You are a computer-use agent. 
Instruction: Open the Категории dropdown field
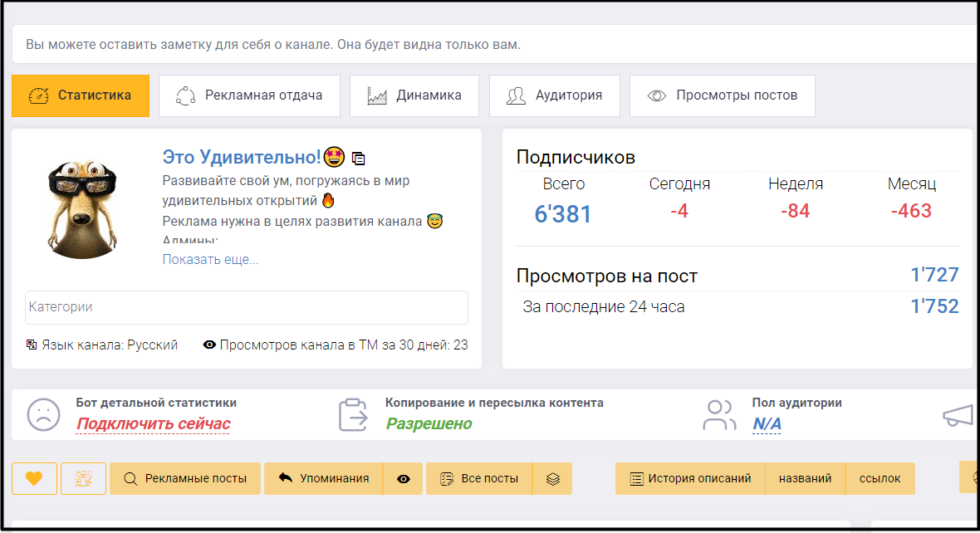coord(246,307)
